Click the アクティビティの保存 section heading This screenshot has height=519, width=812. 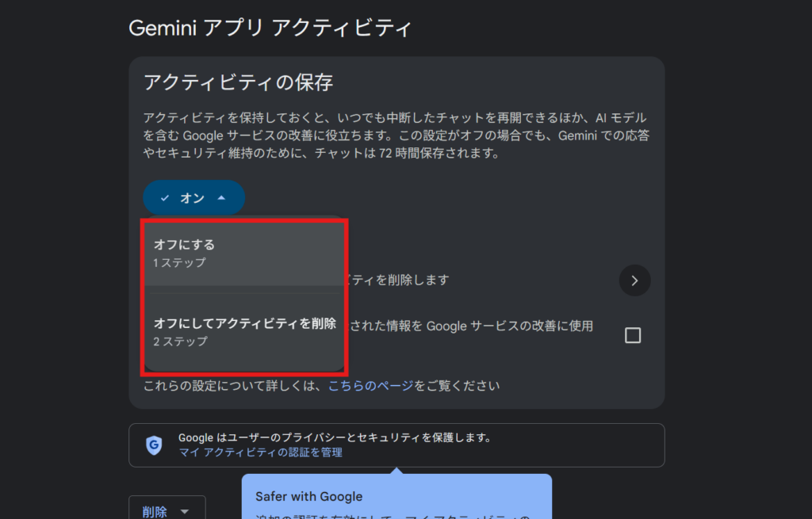(238, 82)
